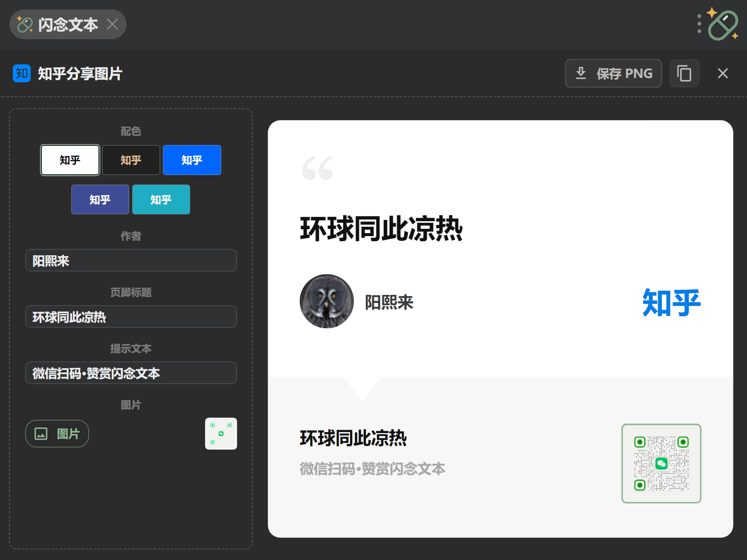Choose the black 知乎 color scheme
747x560 pixels.
click(x=131, y=160)
